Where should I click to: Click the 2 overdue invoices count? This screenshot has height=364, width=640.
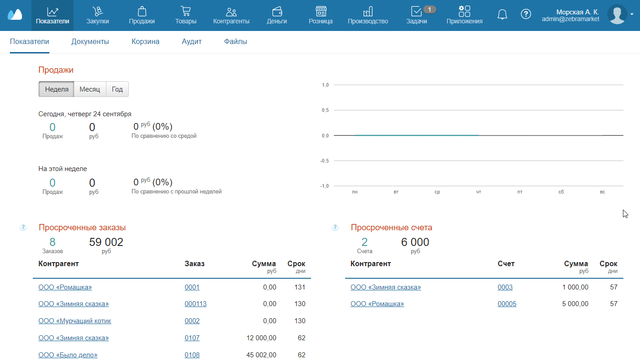point(364,242)
